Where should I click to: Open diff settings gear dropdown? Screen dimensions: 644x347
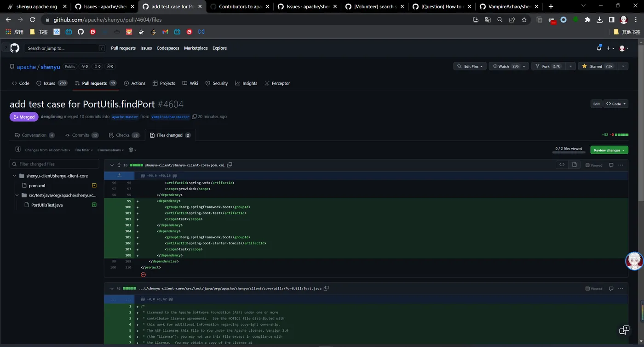[x=132, y=150]
